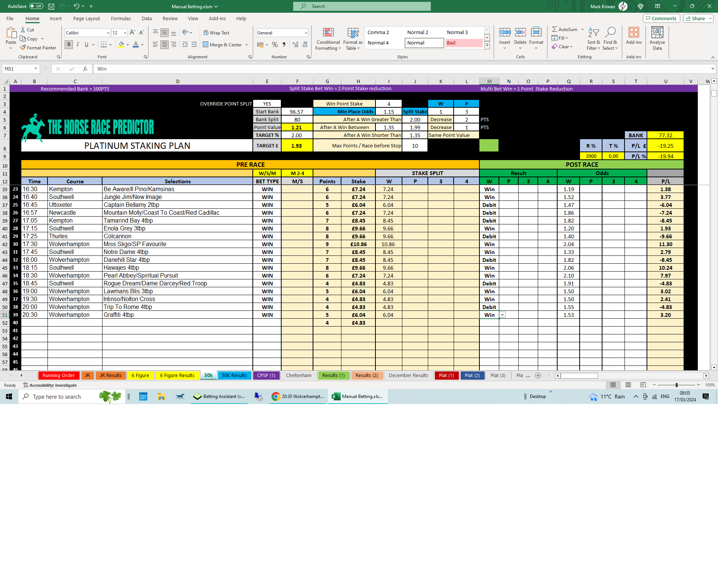Screen dimensions: 718x588
Task: Click the Add-ins ribbon icon
Action: pyautogui.click(x=634, y=33)
